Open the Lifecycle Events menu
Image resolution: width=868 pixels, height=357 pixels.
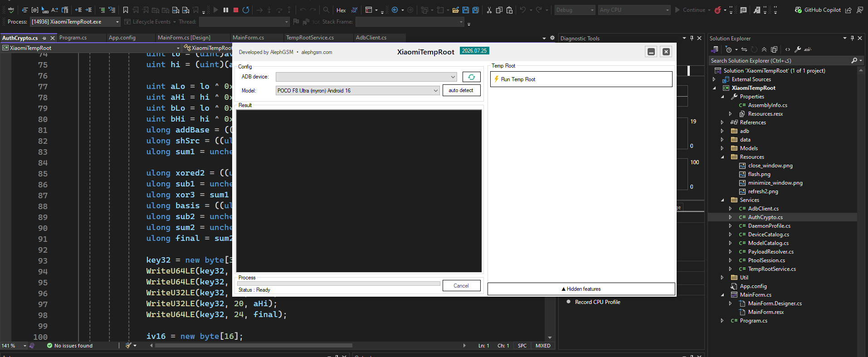(x=150, y=22)
